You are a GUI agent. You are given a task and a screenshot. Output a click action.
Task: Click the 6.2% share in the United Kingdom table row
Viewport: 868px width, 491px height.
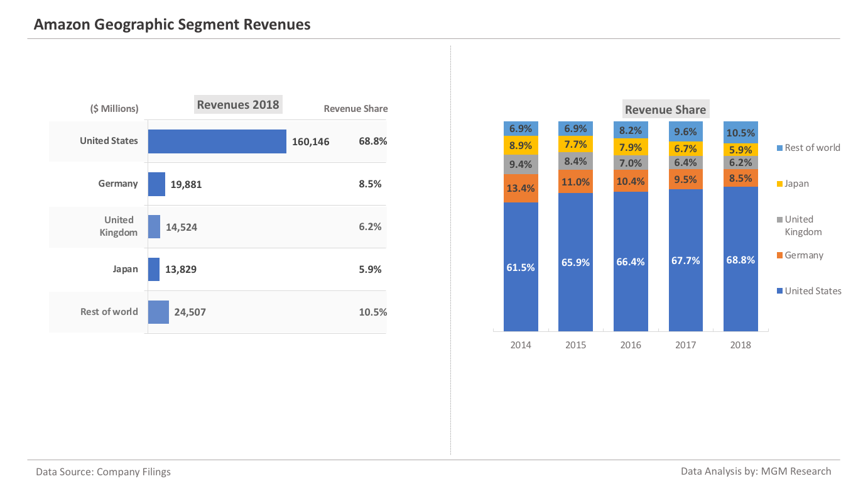click(x=371, y=227)
